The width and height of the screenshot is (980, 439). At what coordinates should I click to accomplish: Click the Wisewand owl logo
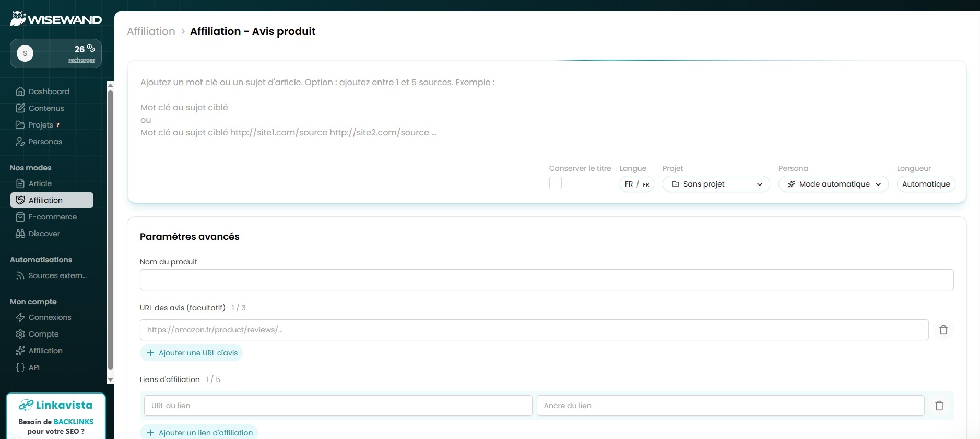tap(18, 19)
